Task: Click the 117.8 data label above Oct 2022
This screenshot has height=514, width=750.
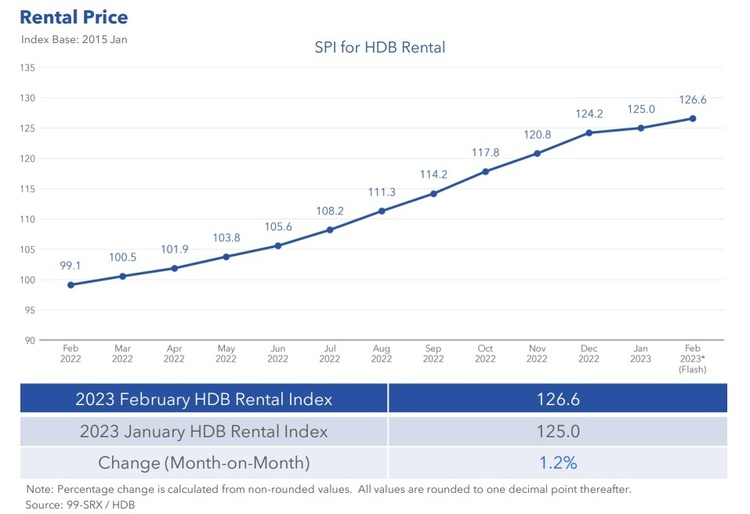Action: pyautogui.click(x=485, y=153)
